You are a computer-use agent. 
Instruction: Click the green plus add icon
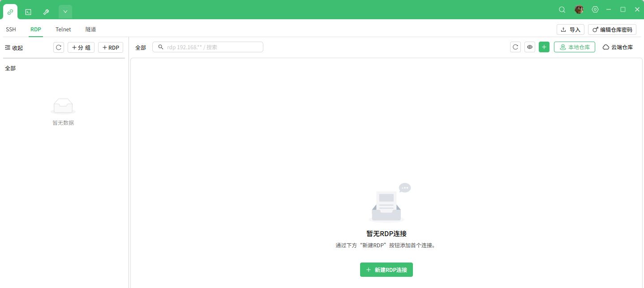(x=544, y=47)
